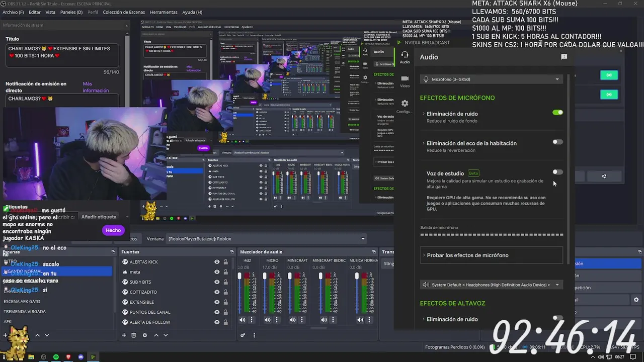Open source properties gear in Fuentes
The width and height of the screenshot is (644, 362).
coord(145,335)
